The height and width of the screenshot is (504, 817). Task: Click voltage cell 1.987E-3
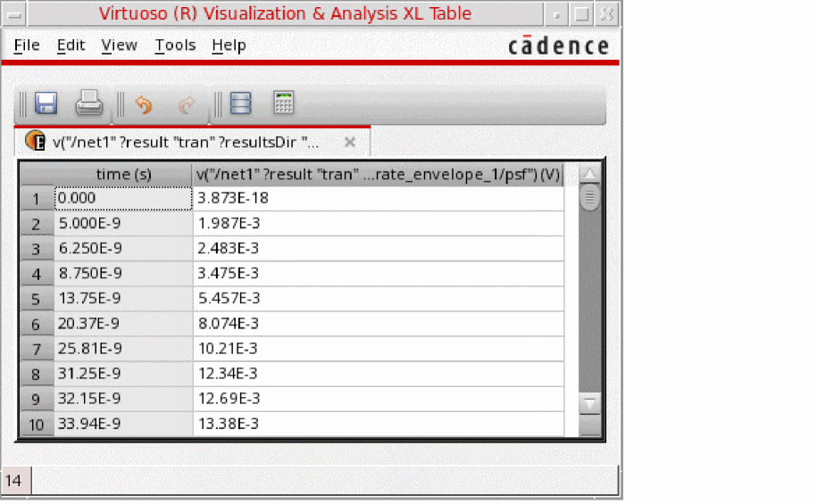[379, 224]
